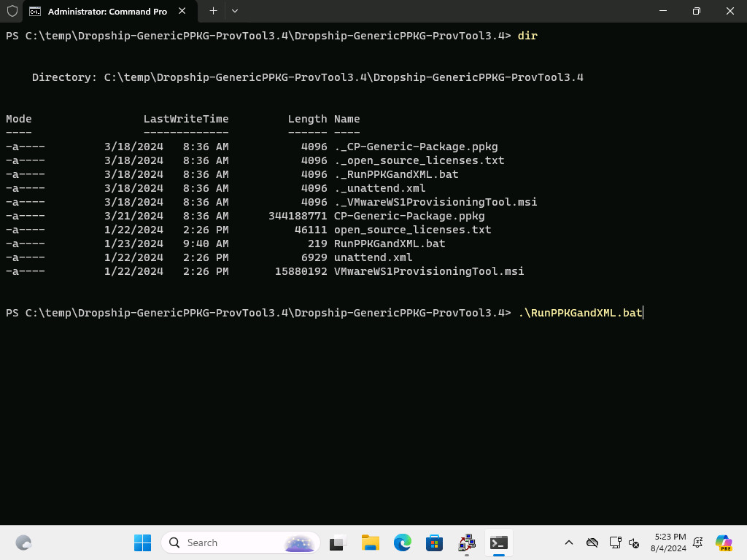Open a new terminal tab with plus
Screen dimensions: 747x560
pos(213,11)
